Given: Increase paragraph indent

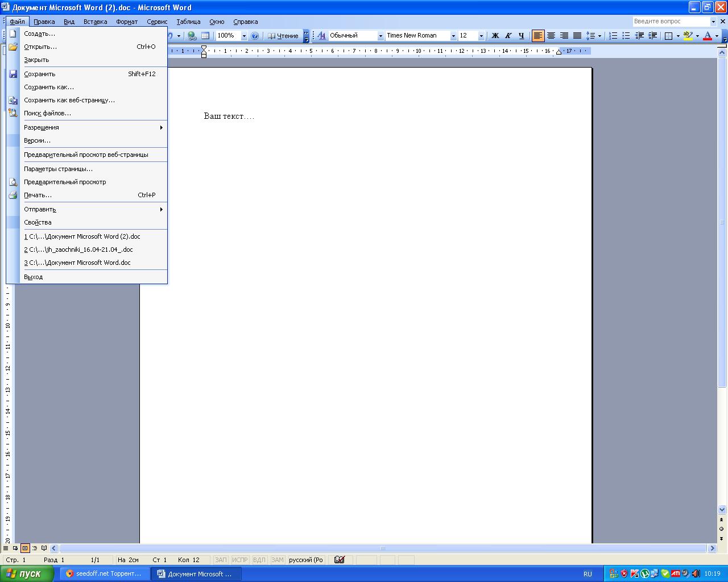Looking at the screenshot, I should [652, 36].
